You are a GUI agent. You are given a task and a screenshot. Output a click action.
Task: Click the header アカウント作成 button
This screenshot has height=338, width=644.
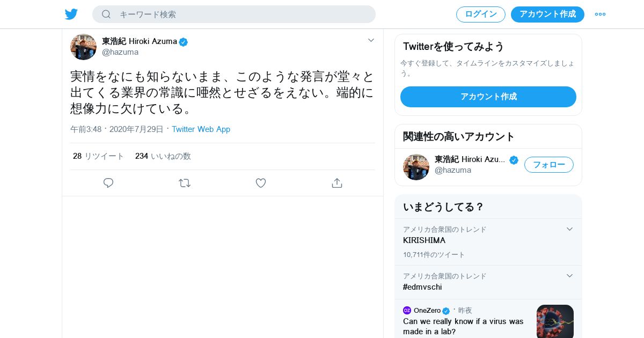click(547, 14)
